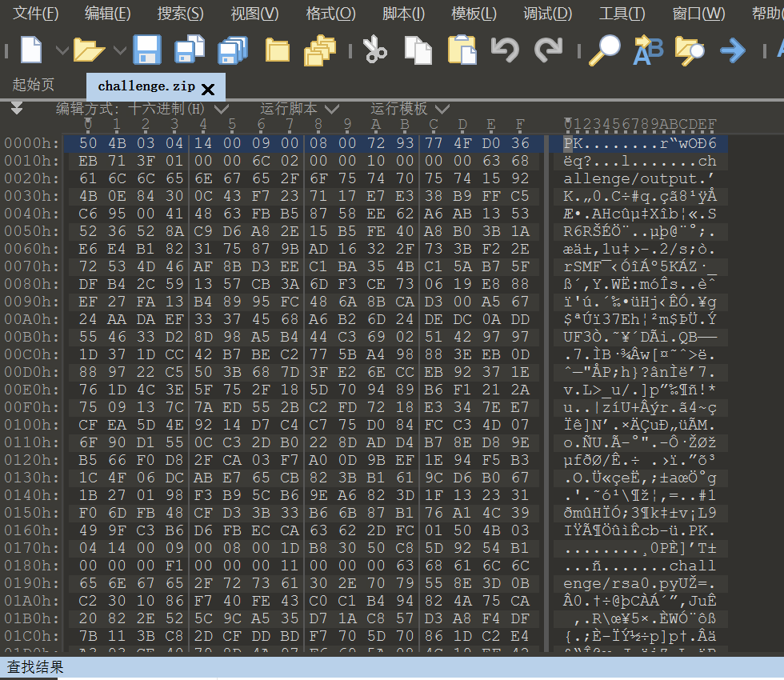Image resolution: width=784 pixels, height=680 pixels.
Task: Copy the selection
Action: point(418,50)
